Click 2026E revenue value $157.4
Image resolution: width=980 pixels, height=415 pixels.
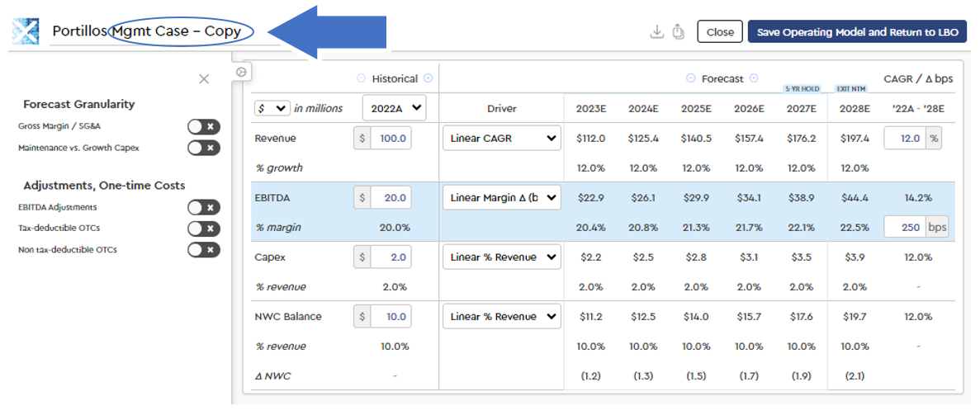(x=749, y=138)
